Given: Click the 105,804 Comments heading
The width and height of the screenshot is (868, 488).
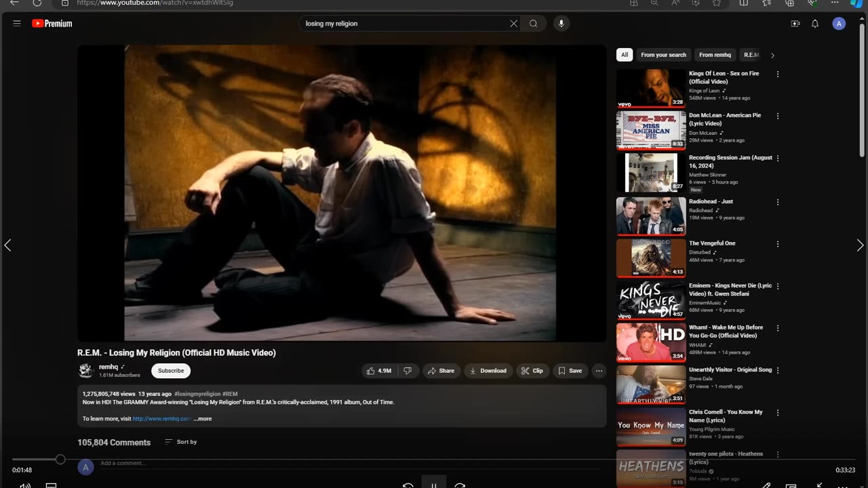Looking at the screenshot, I should coord(114,443).
